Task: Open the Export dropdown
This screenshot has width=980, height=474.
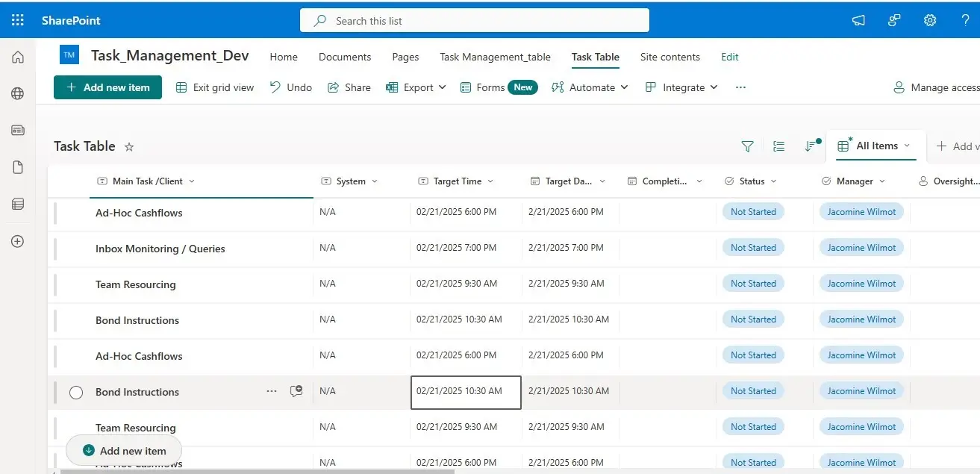Action: 416,87
